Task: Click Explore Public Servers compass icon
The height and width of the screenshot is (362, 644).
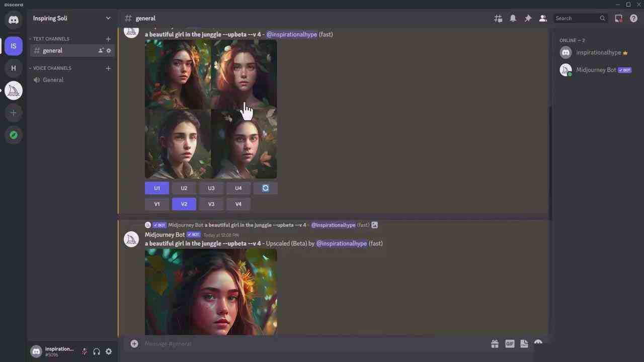Action: click(14, 135)
